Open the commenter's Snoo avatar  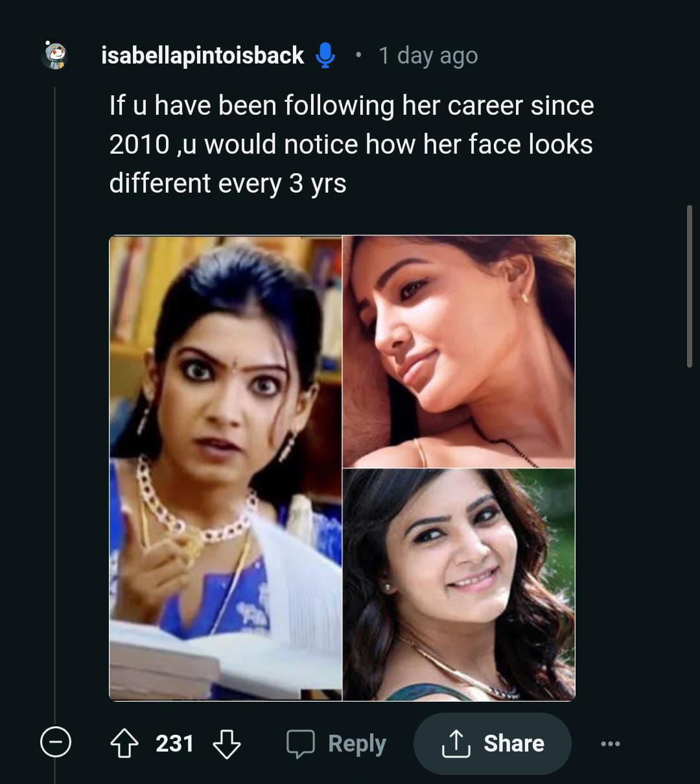tap(55, 55)
